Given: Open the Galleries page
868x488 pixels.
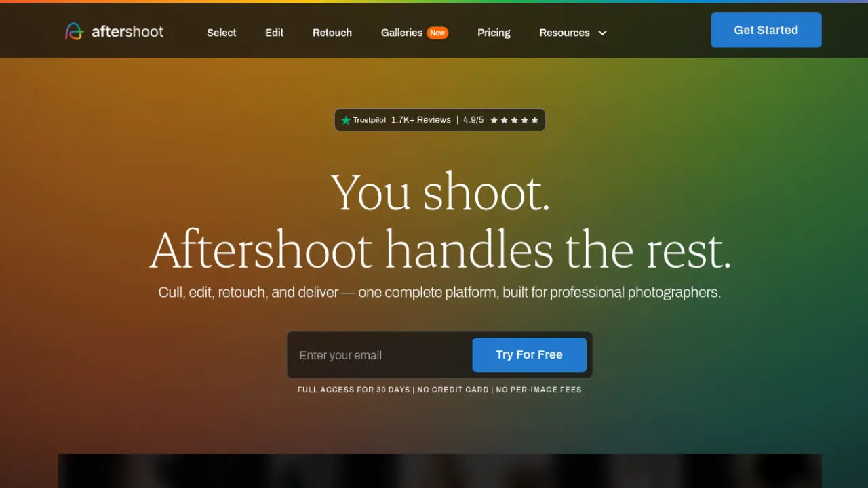Looking at the screenshot, I should pyautogui.click(x=401, y=33).
